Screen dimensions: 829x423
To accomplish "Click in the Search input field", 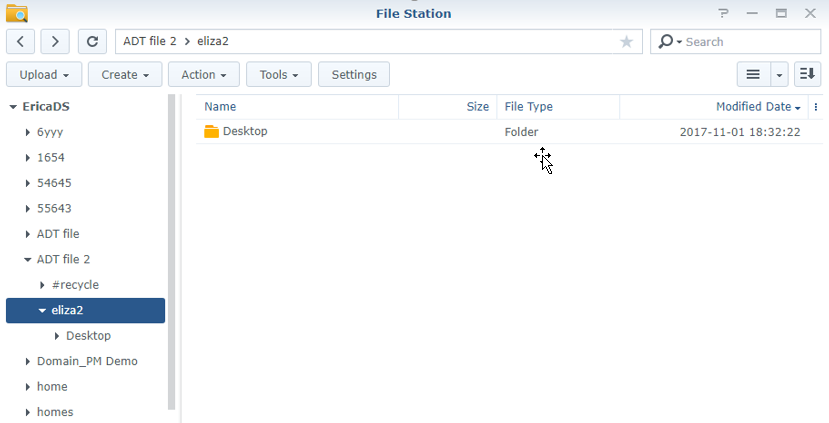I will (751, 42).
